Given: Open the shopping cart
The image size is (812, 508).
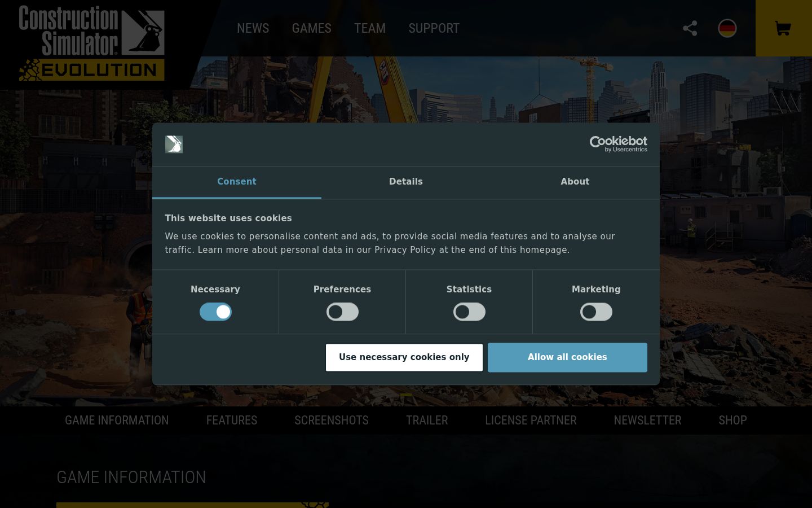Looking at the screenshot, I should click(x=783, y=28).
